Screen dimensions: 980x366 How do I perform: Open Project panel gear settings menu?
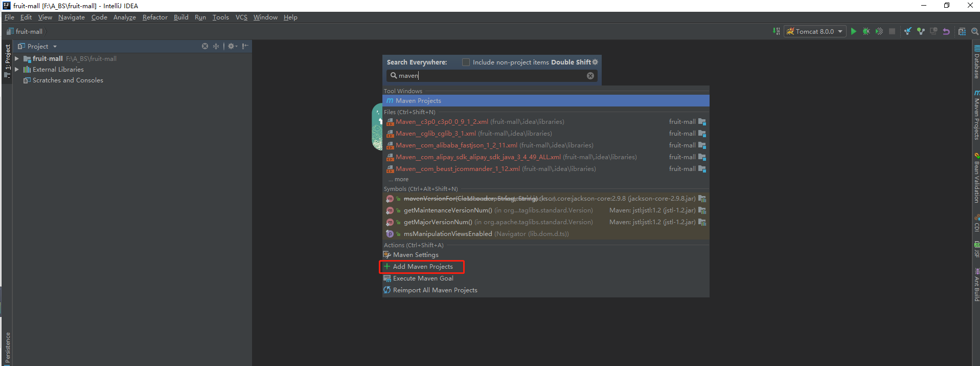coord(232,46)
